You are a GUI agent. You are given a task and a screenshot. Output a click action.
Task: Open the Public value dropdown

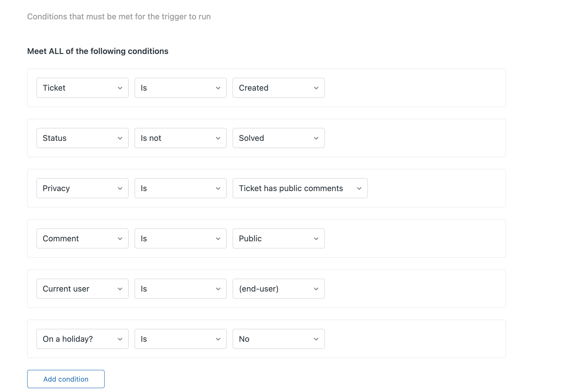tap(278, 238)
